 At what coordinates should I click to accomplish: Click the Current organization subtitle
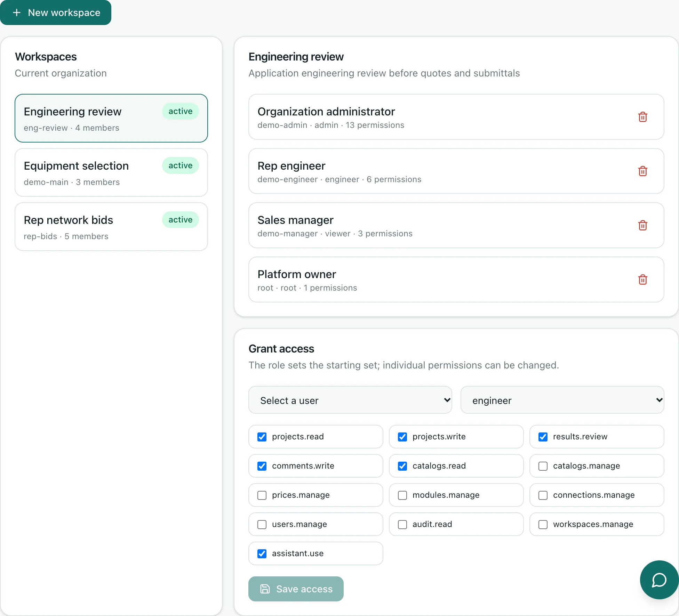[x=61, y=73]
